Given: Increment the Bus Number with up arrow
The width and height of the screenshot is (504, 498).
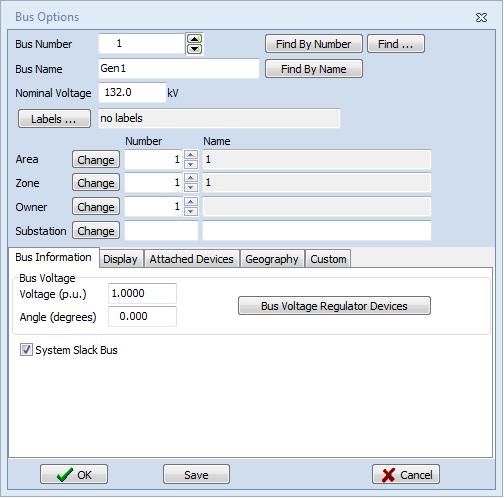Looking at the screenshot, I should (x=194, y=39).
